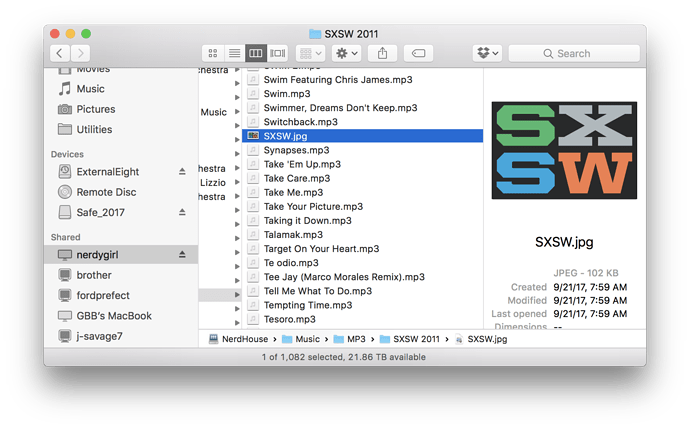Select the Tempting Time.mp3 file
690x428 pixels.
pos(363,305)
